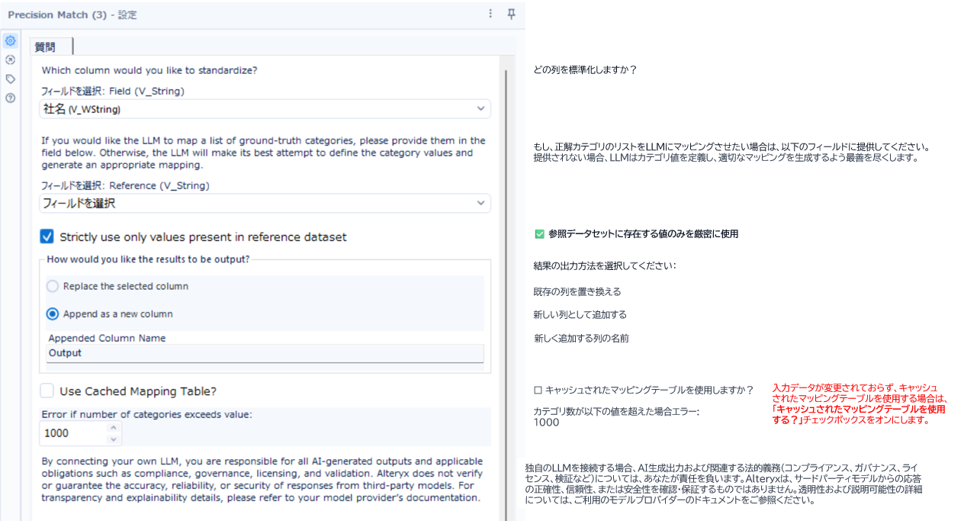Open the annotation tag icon in sidebar
980x524 pixels.
(x=11, y=79)
